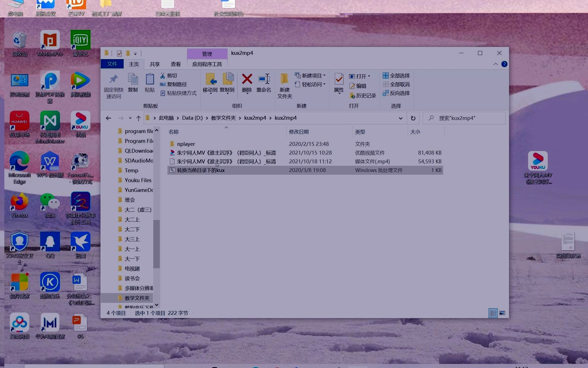Click the 微信 desktop shortcut

50,205
